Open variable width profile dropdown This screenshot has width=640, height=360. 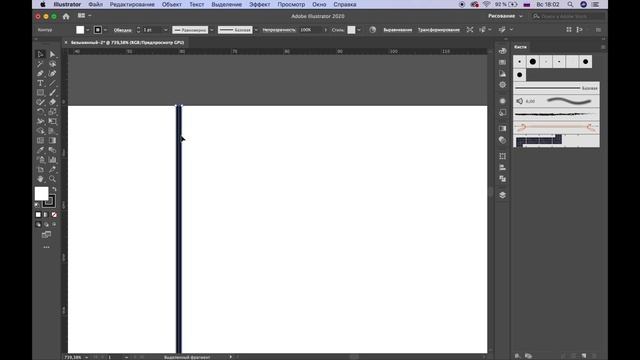211,30
